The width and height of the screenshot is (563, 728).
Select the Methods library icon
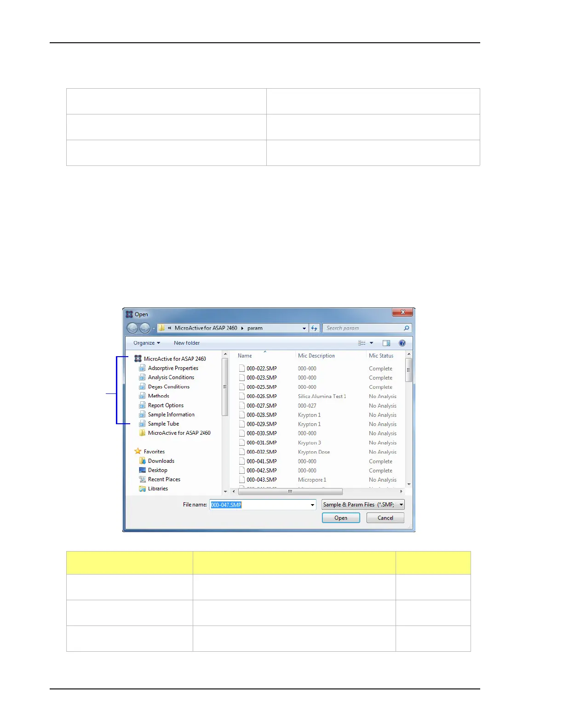[143, 396]
